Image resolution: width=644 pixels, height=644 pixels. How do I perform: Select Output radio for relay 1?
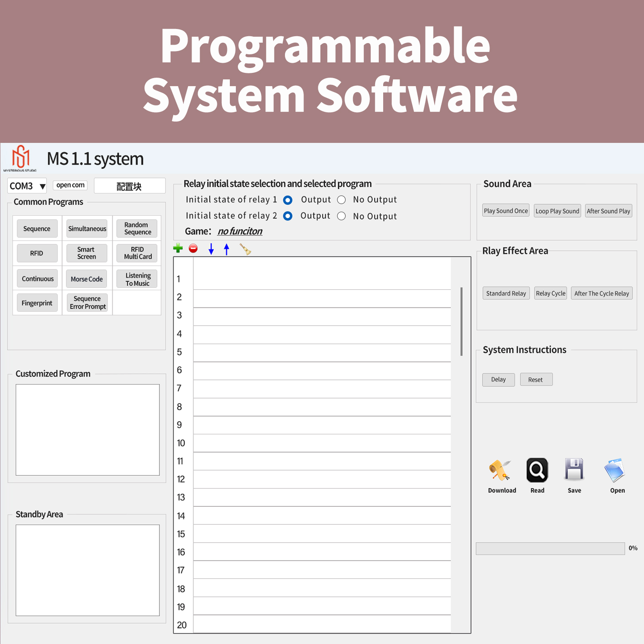tap(288, 200)
